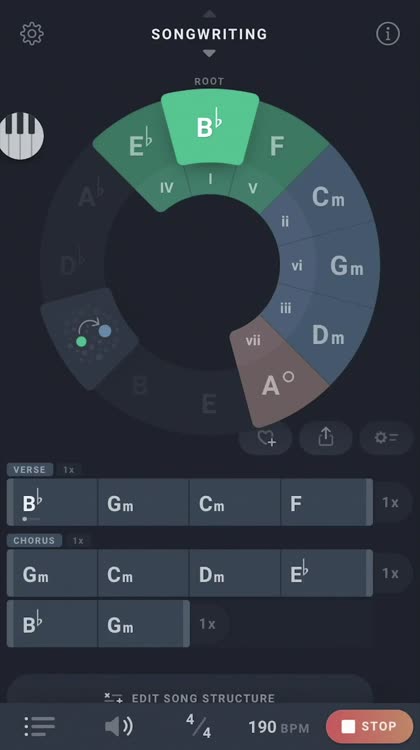Image resolution: width=420 pixels, height=750 pixels.
Task: Change verse row repeat count 1x
Action: click(391, 503)
